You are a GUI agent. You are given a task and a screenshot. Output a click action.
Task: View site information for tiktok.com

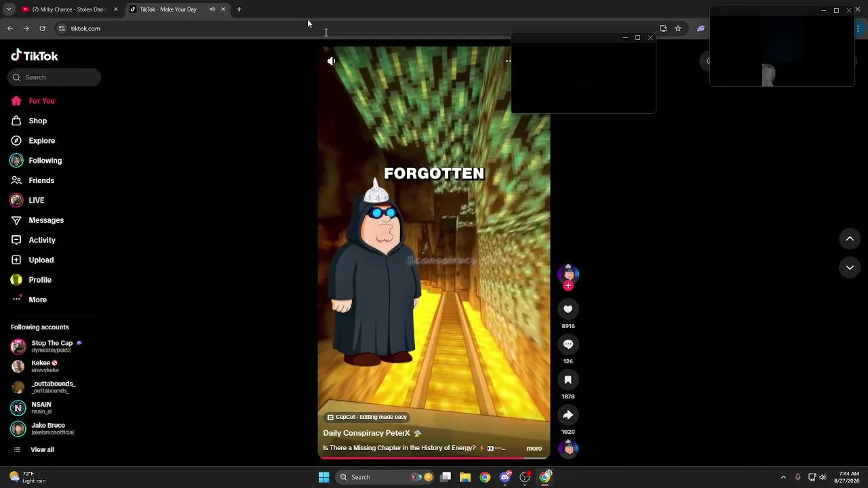tap(62, 28)
